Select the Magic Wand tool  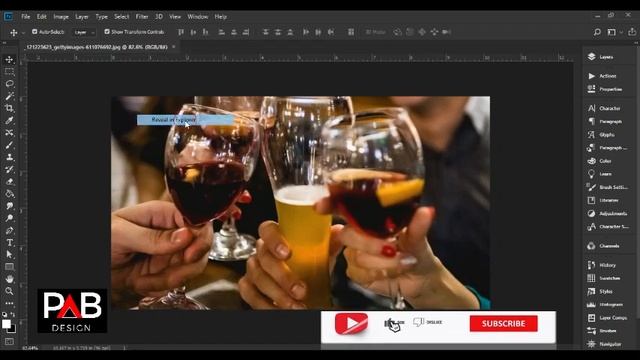click(9, 96)
